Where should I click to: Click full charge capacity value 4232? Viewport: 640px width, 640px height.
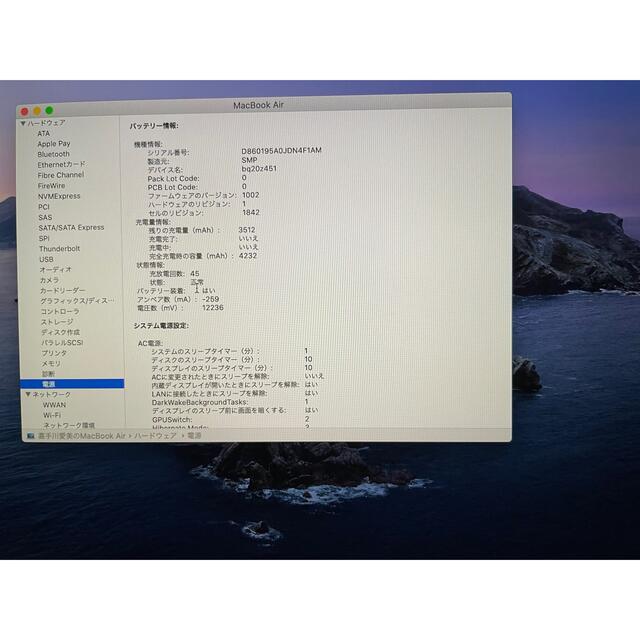click(248, 256)
